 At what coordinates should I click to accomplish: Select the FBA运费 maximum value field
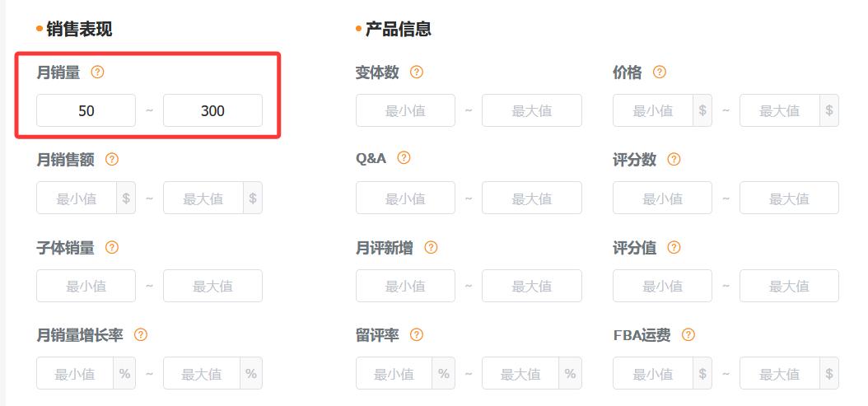point(780,374)
